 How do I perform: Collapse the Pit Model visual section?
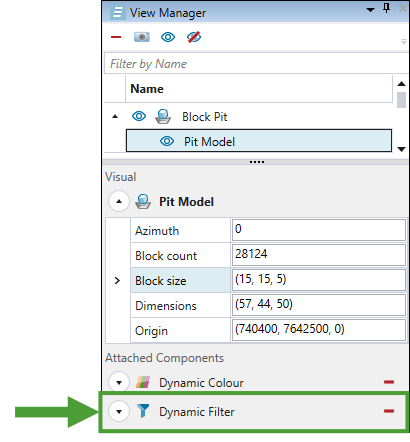coord(119,201)
